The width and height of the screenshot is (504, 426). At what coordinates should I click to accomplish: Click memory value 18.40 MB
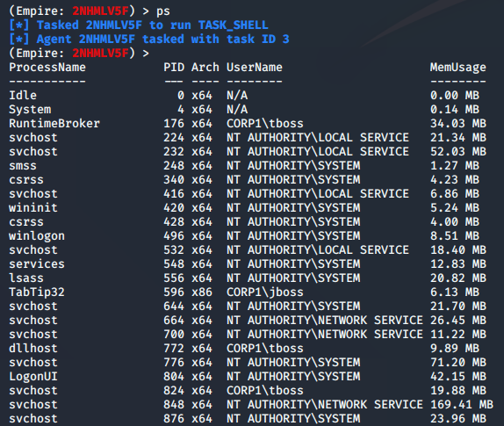(458, 249)
